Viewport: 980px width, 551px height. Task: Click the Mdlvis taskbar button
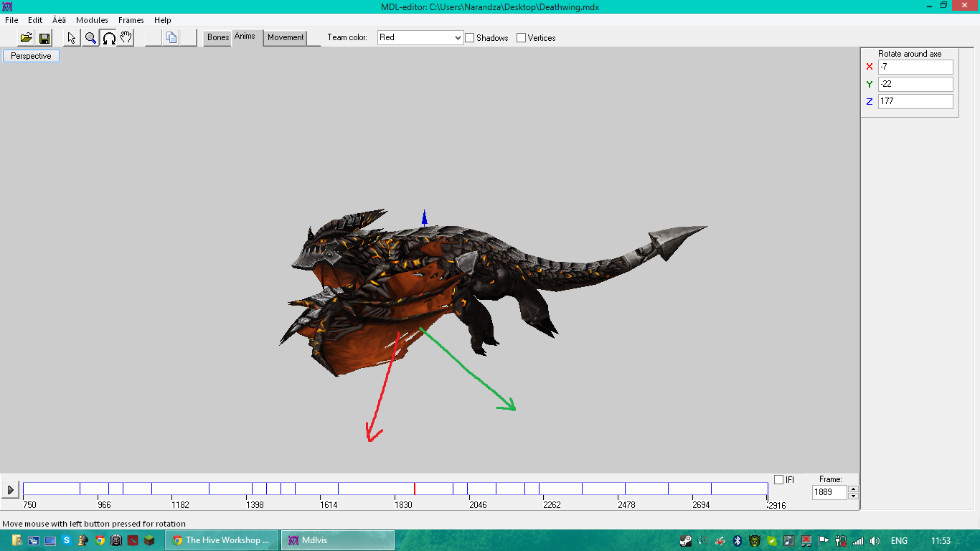click(337, 540)
